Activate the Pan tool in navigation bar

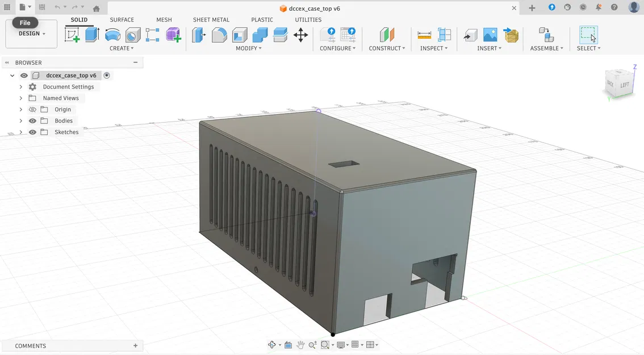300,344
